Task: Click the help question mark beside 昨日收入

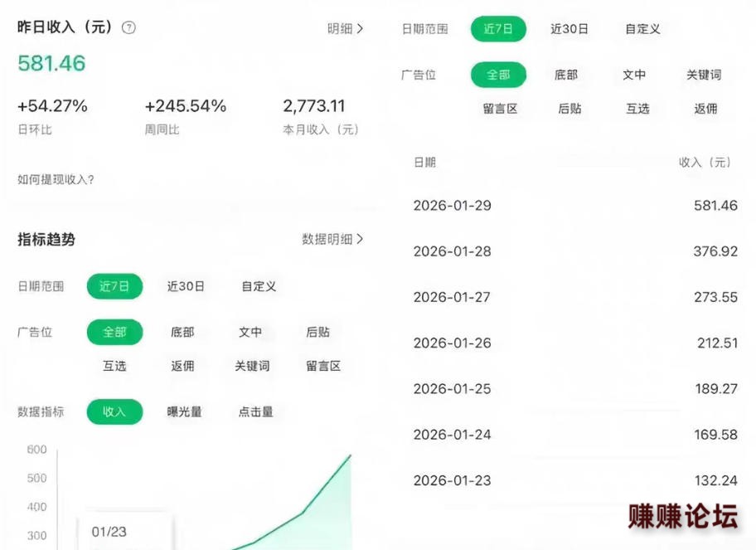Action: pyautogui.click(x=128, y=27)
